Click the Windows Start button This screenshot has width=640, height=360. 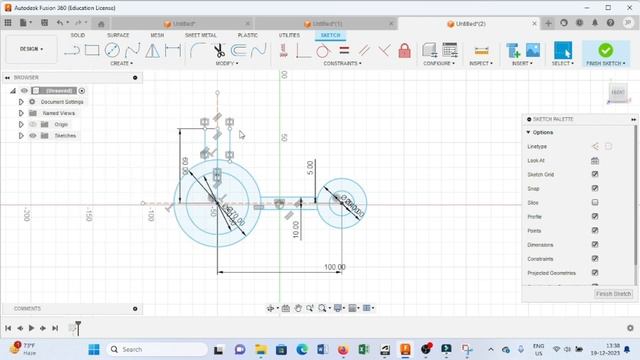click(x=94, y=349)
